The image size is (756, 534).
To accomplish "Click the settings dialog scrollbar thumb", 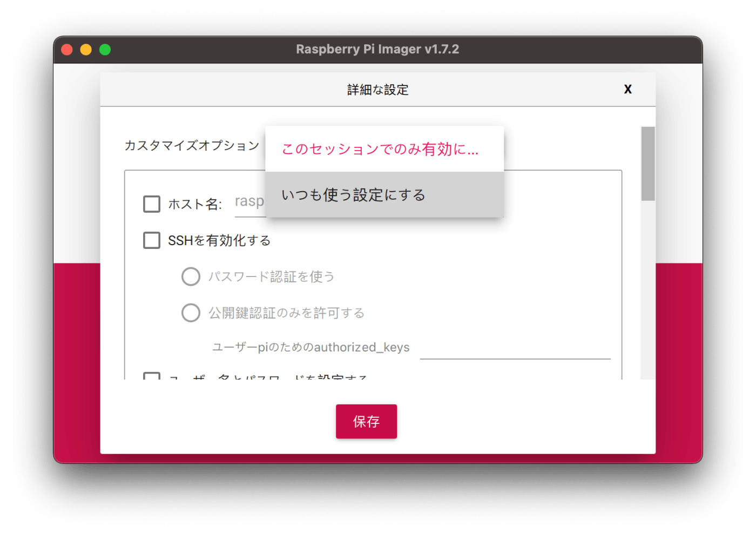I will click(x=648, y=164).
